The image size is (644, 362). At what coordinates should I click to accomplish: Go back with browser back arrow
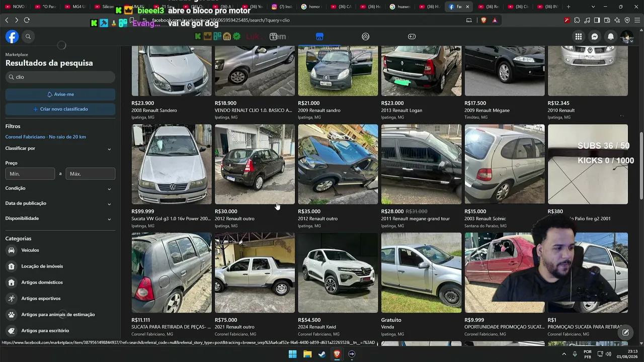[x=7, y=20]
